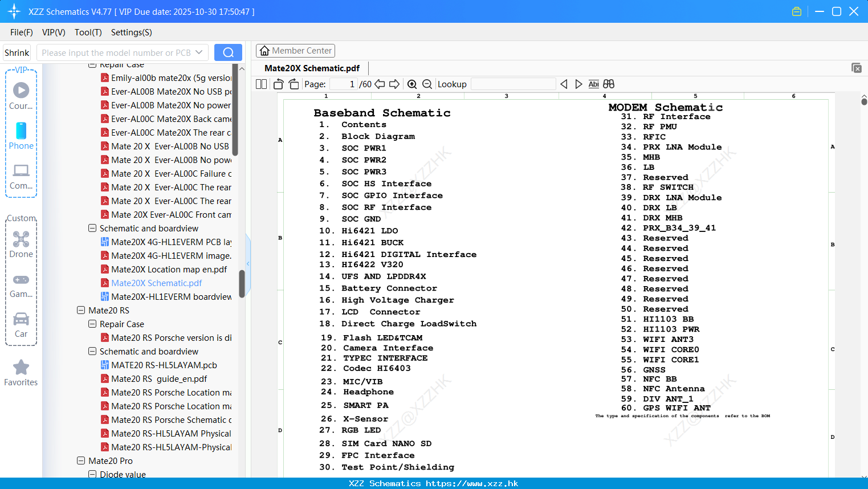Open Ever-AL00C Mate20X Back camera case
868x489 pixels.
pos(171,119)
